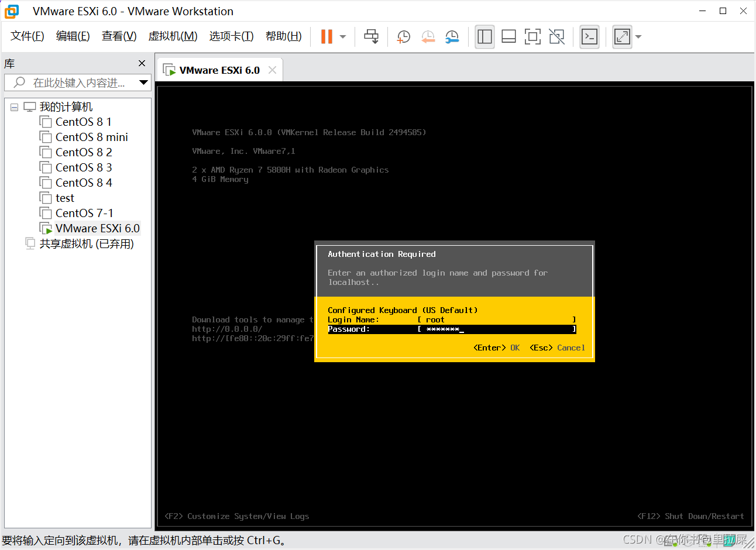This screenshot has height=550, width=756.
Task: Switch to Unity mode icon
Action: 557,37
